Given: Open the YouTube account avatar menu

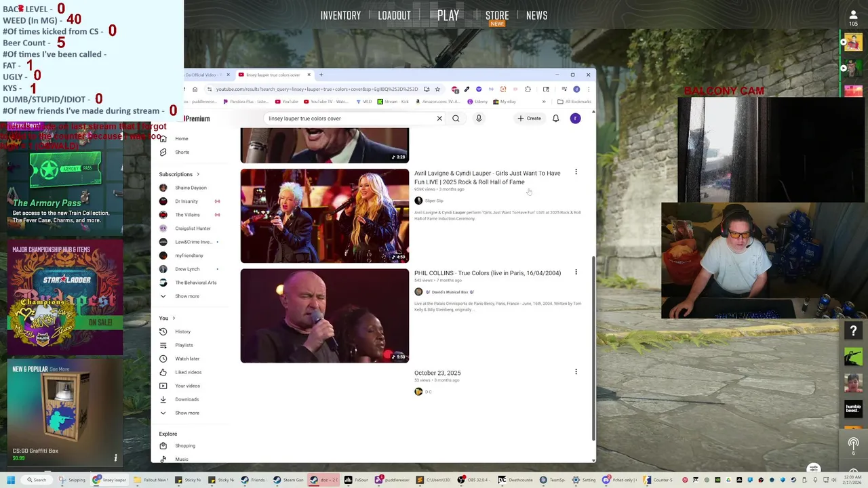Looking at the screenshot, I should [575, 119].
